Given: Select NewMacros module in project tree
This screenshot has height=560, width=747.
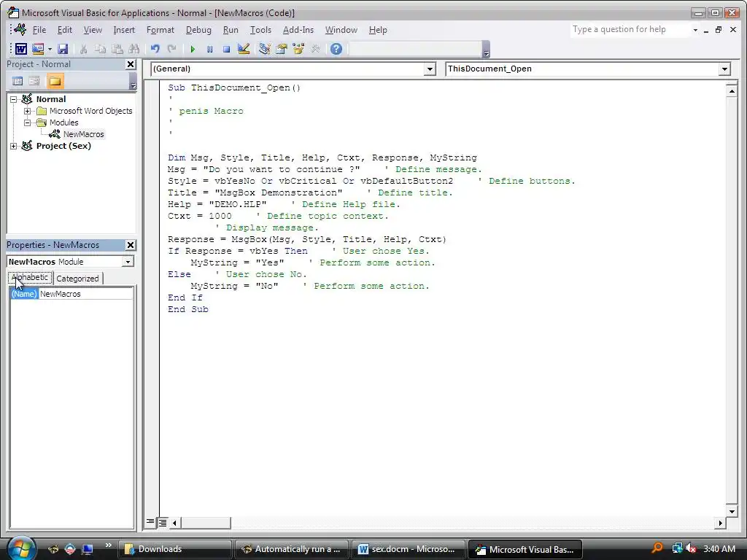Looking at the screenshot, I should point(83,134).
